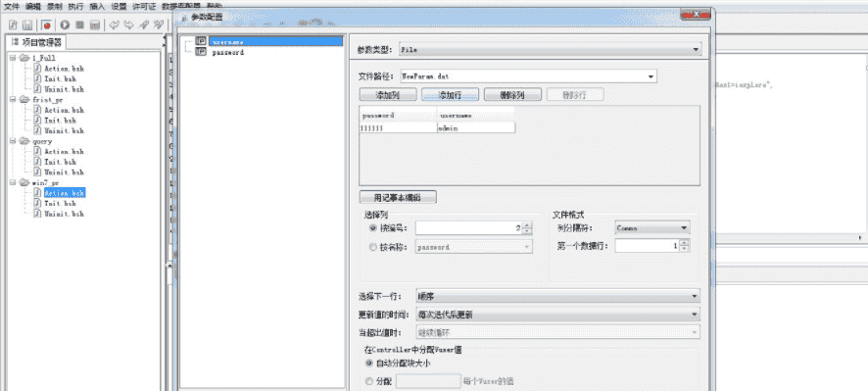The width and height of the screenshot is (868, 391).
Task: Decrease the 按编号 column number stepper
Action: coord(527,231)
